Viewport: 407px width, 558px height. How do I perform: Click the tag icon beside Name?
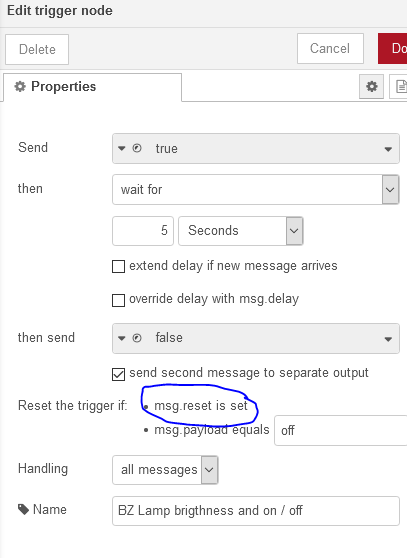click(x=23, y=510)
